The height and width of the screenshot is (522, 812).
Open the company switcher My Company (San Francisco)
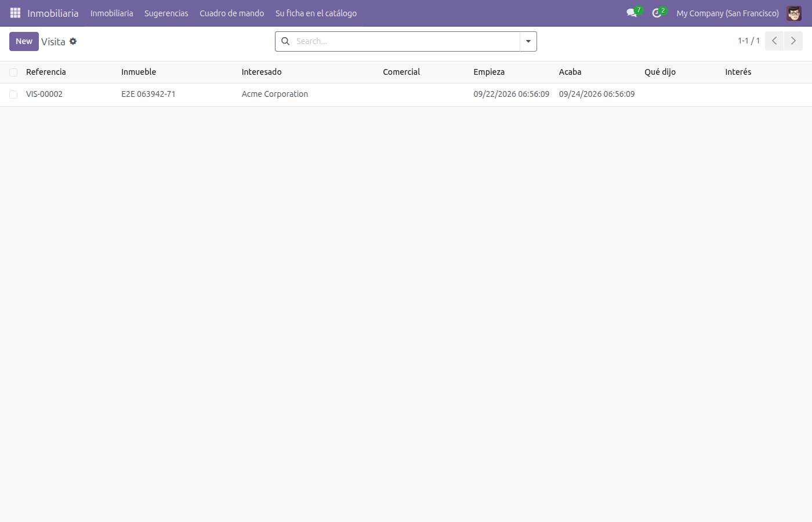point(727,13)
